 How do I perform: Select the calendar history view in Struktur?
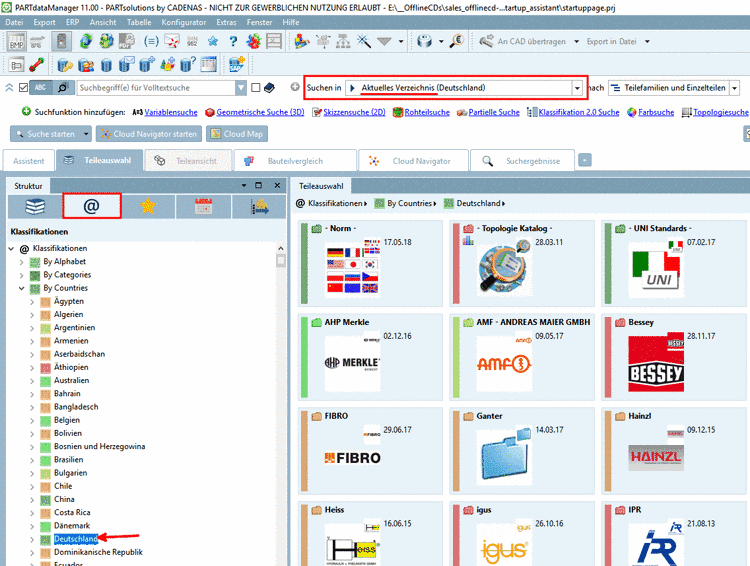pos(203,207)
